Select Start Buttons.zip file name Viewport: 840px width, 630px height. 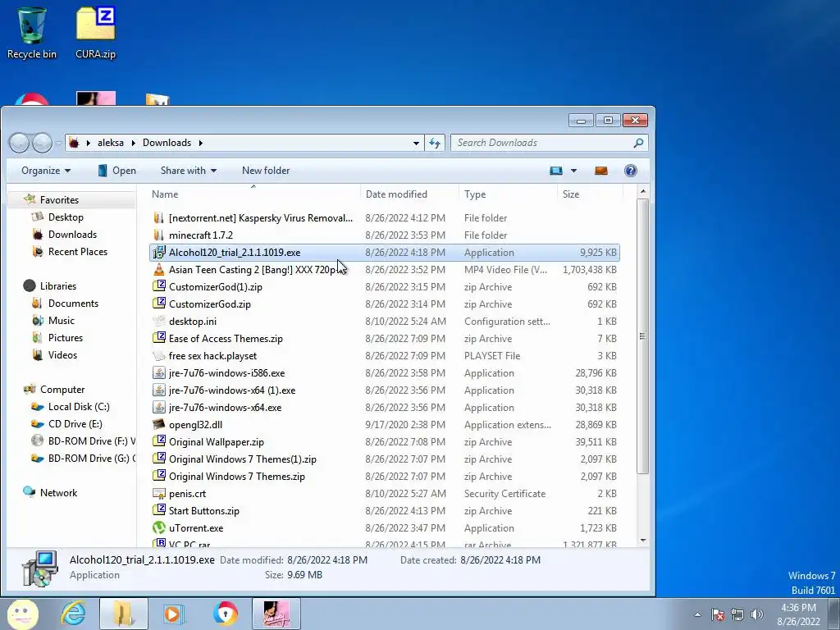click(204, 511)
